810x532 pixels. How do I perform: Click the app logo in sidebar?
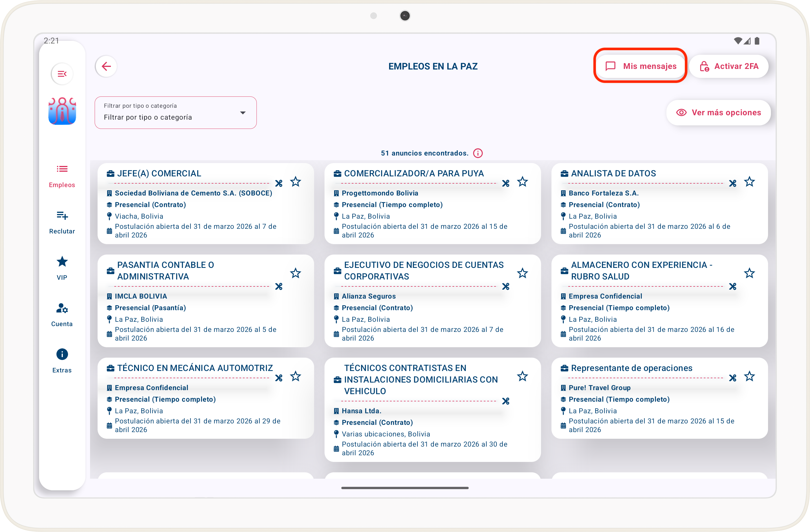pos(62,111)
